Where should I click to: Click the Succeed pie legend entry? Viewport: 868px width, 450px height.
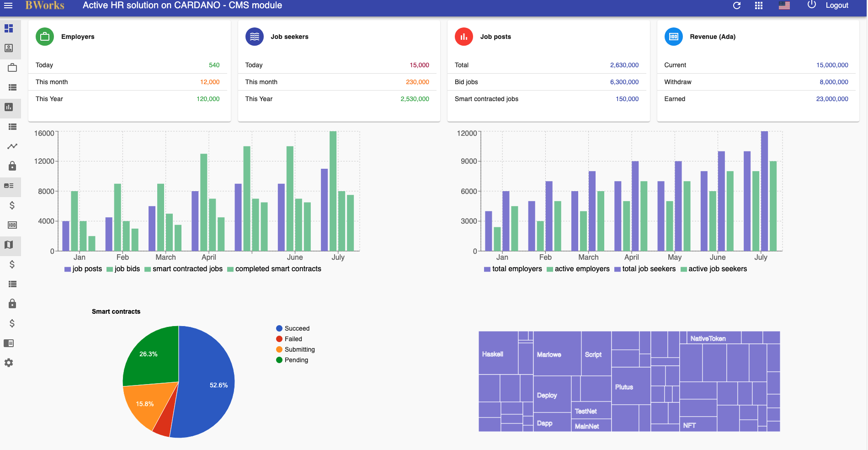(x=293, y=328)
